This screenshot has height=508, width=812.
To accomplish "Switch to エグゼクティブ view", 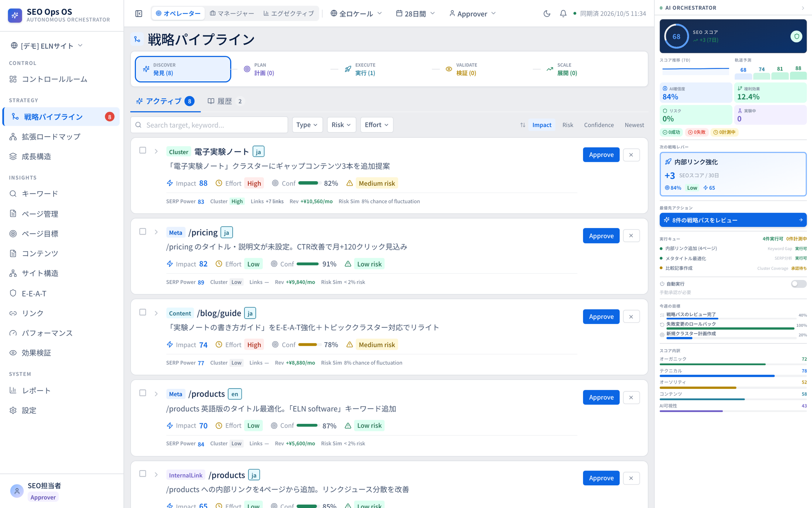I will pos(289,13).
